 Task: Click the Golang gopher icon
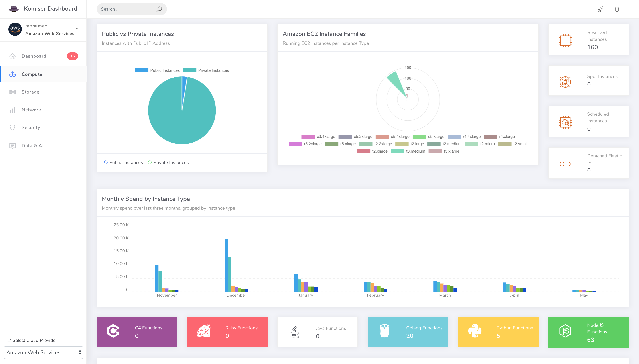pyautogui.click(x=384, y=331)
